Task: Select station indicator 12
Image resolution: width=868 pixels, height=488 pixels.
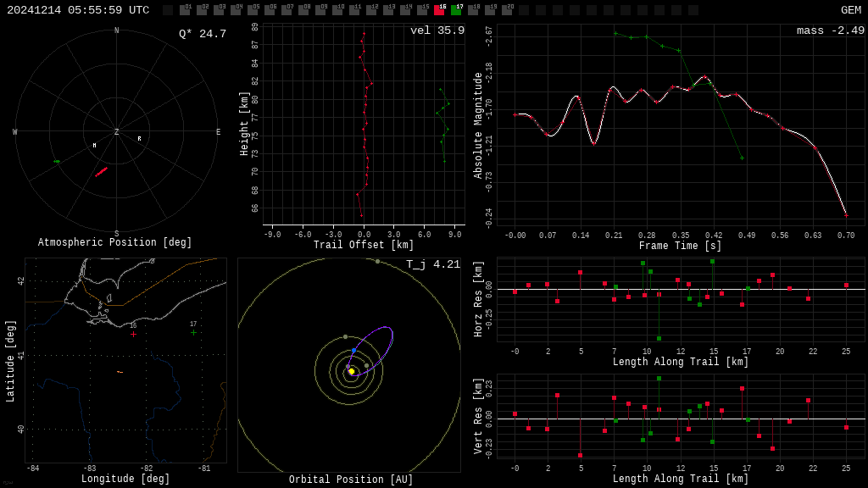Action: pyautogui.click(x=371, y=9)
